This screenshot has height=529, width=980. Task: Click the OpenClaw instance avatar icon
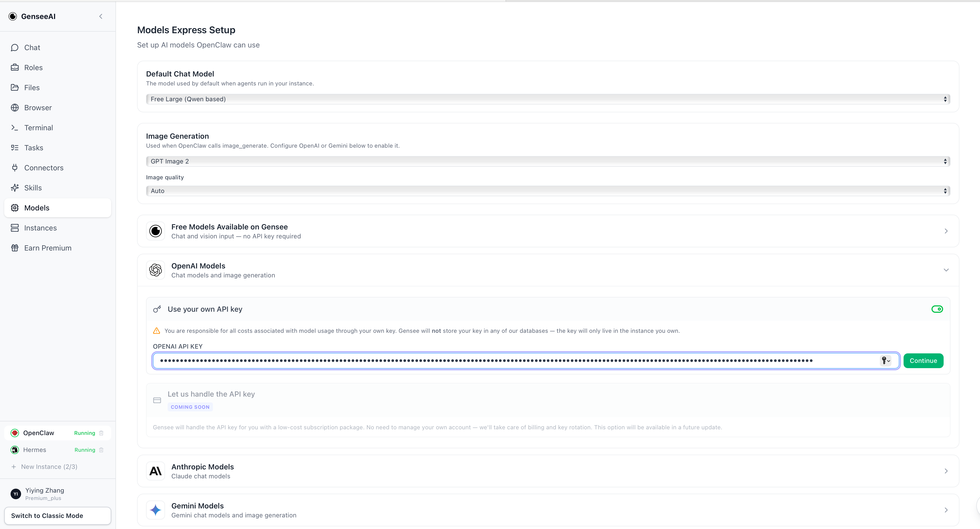click(x=15, y=433)
